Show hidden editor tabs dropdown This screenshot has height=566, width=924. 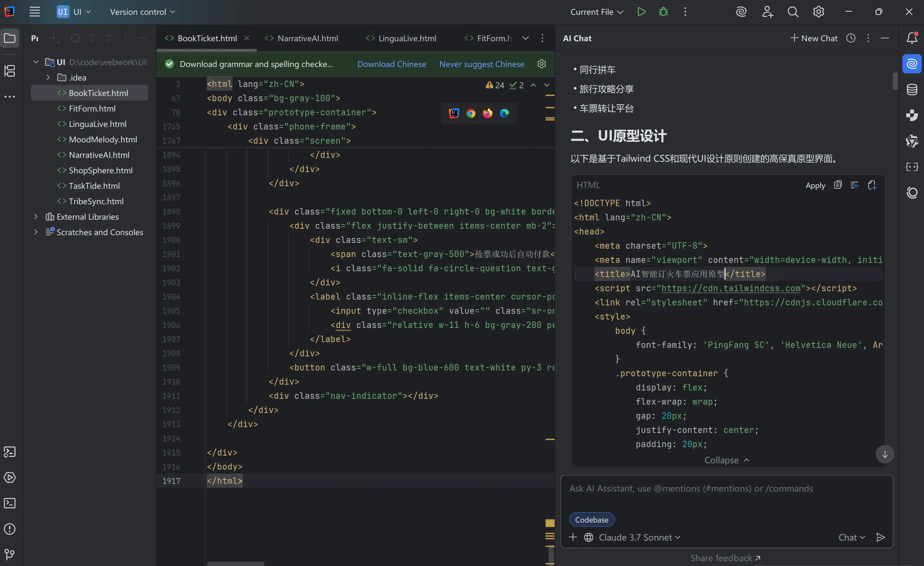525,38
